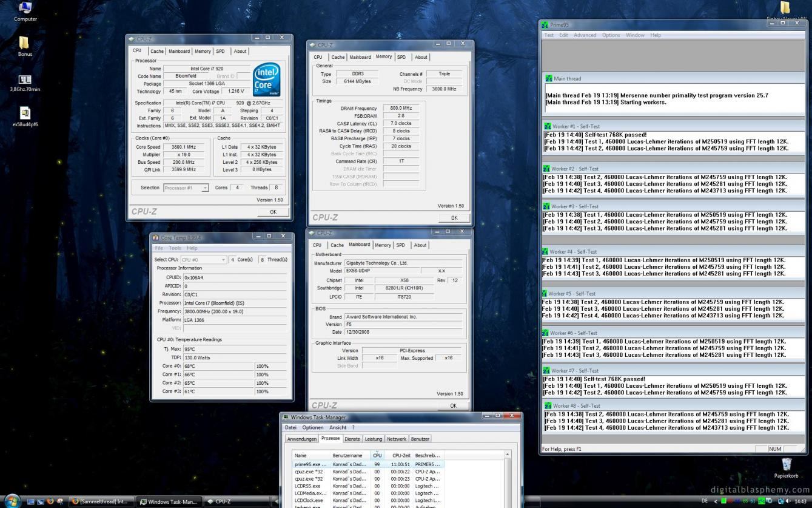
Task: Click the Worker #1 Self-Test window icon
Action: (547, 126)
